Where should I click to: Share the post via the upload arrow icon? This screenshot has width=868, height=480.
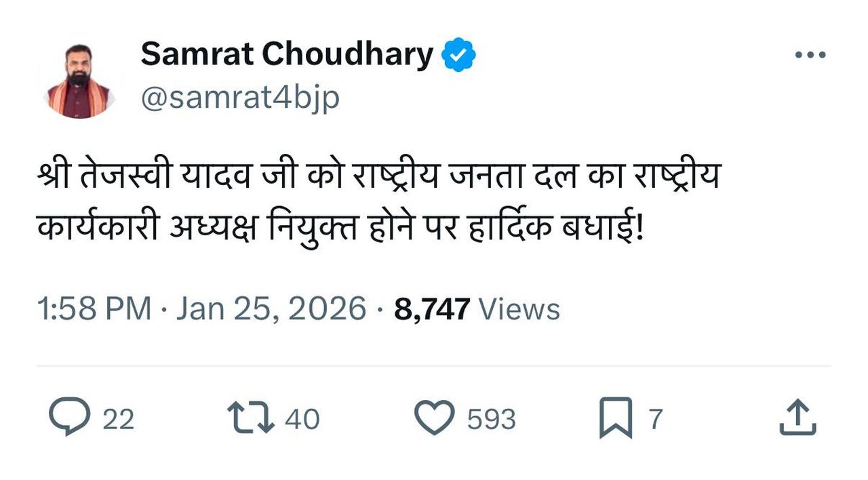[x=797, y=418]
